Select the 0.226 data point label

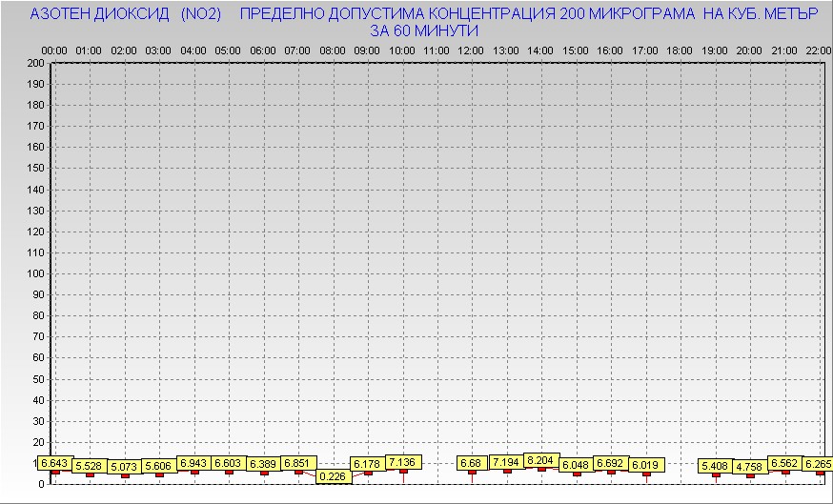333,476
